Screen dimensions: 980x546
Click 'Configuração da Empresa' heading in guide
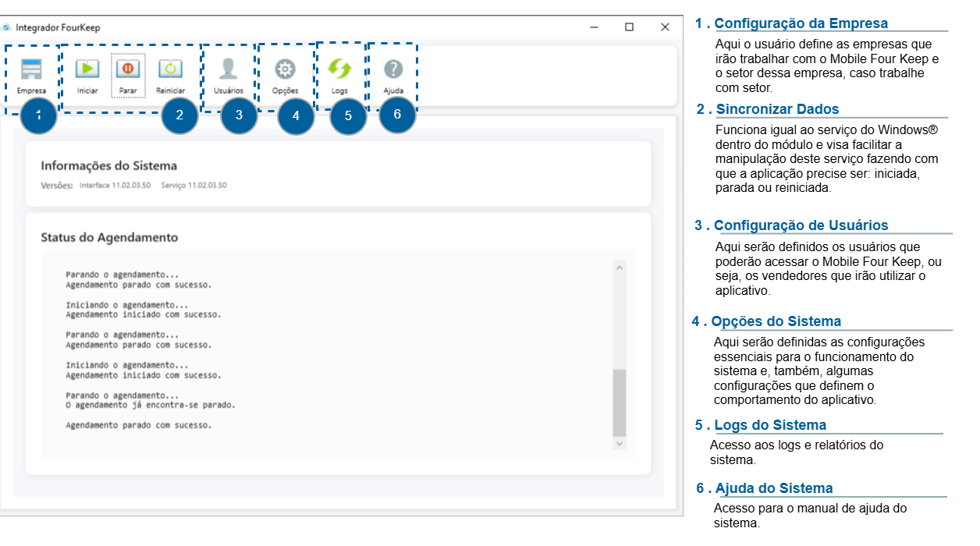tap(801, 23)
